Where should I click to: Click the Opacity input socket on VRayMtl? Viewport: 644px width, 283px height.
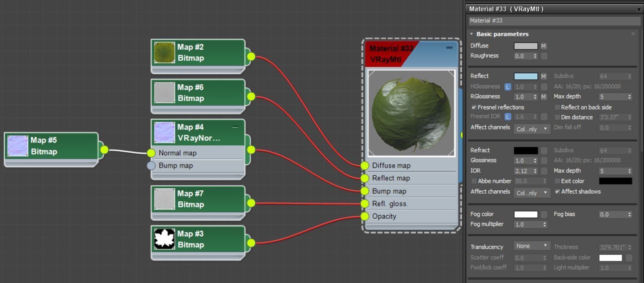[365, 216]
